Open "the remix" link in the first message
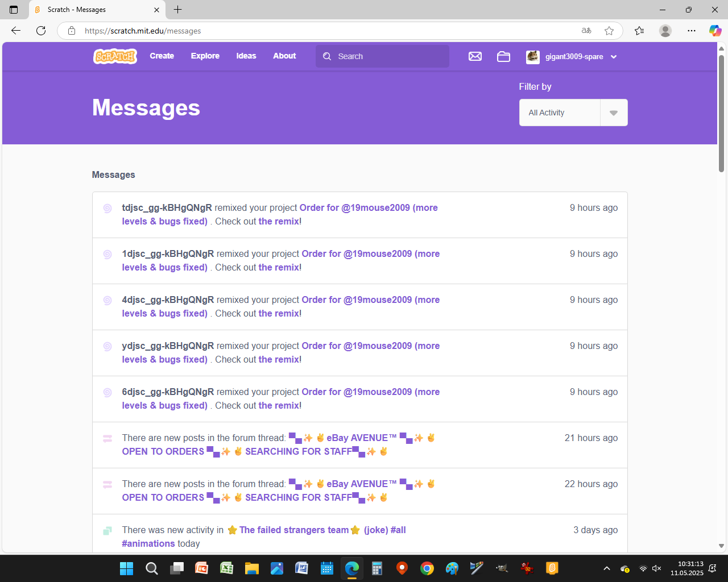The height and width of the screenshot is (582, 728). 279,221
